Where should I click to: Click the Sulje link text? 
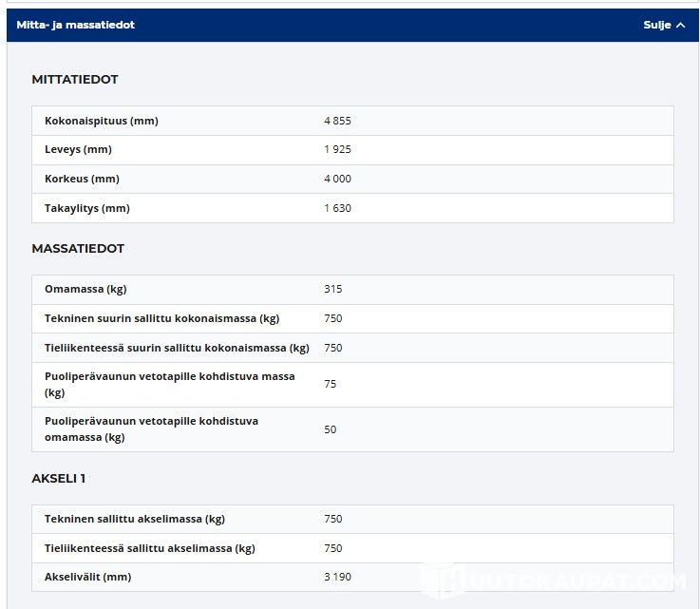(x=656, y=26)
